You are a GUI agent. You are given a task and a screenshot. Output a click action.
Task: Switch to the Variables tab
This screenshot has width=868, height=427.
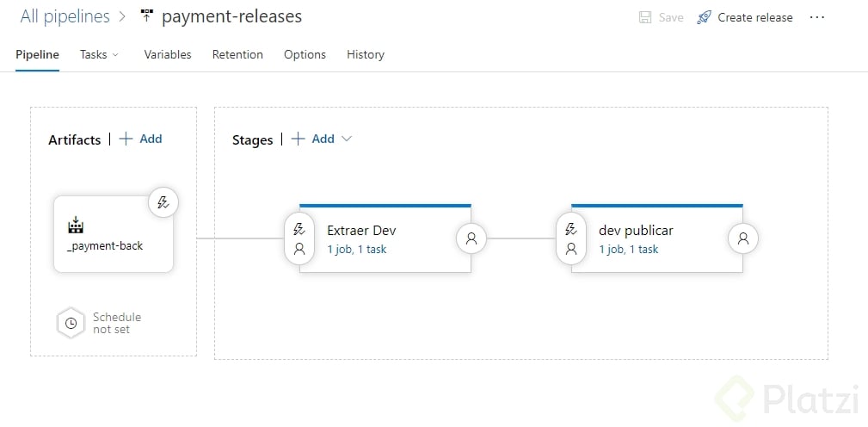(168, 54)
